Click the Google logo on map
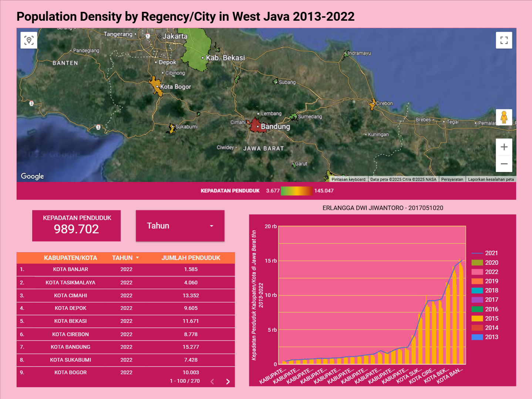532x399 pixels. (x=32, y=176)
